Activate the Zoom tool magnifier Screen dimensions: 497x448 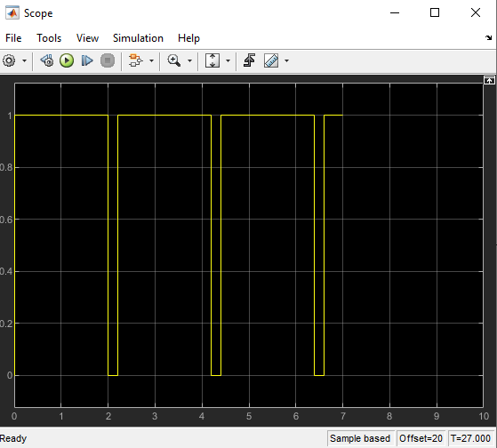174,60
